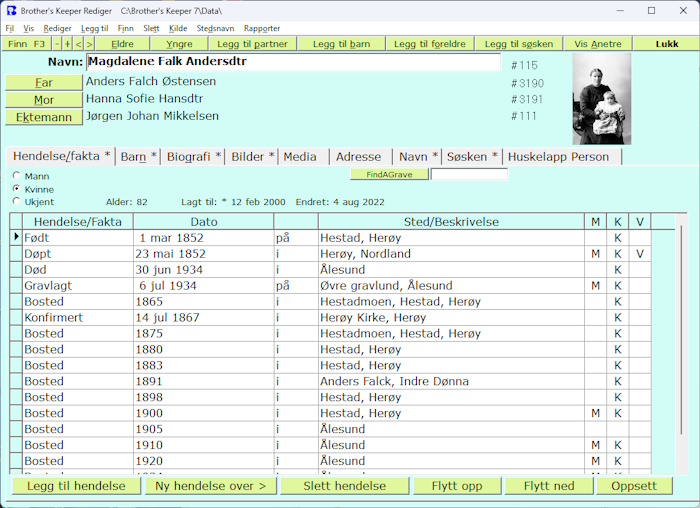Click the Legg til hendelse button
This screenshot has height=508, width=700.
pyautogui.click(x=75, y=486)
